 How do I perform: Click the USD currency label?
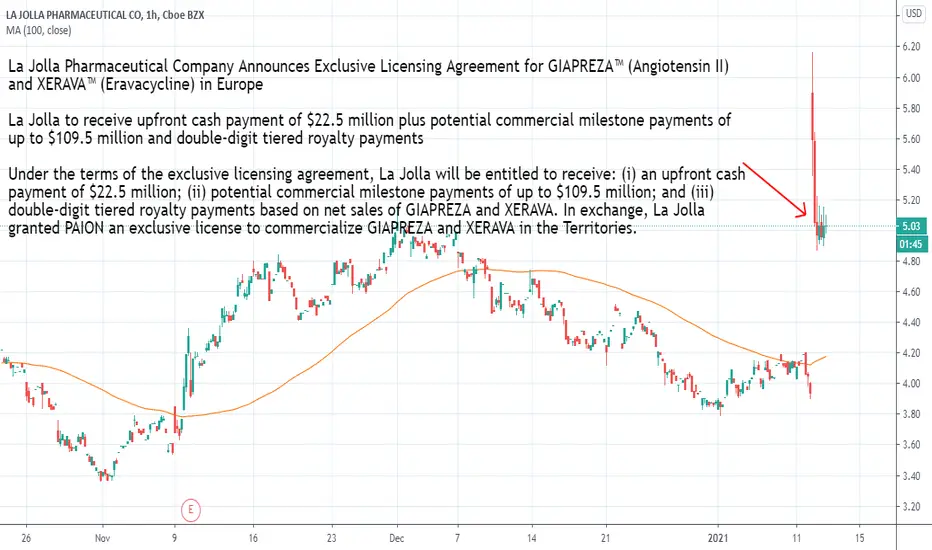pyautogui.click(x=914, y=14)
